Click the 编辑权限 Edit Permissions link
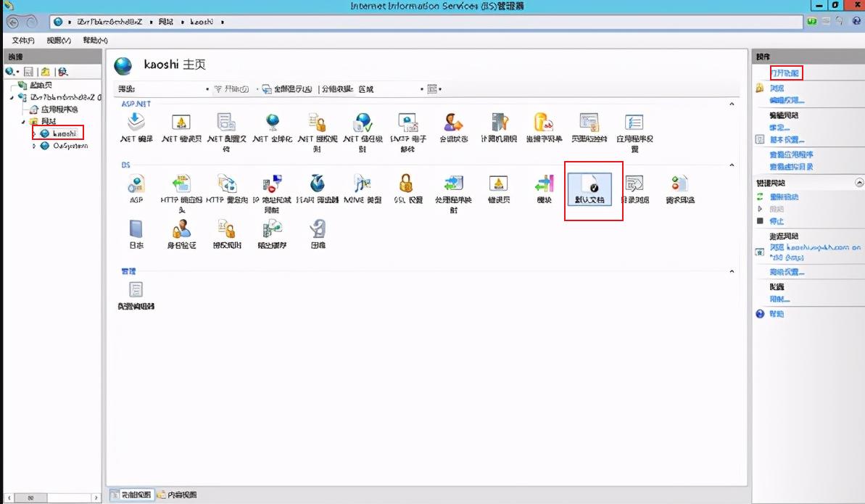 tap(787, 101)
